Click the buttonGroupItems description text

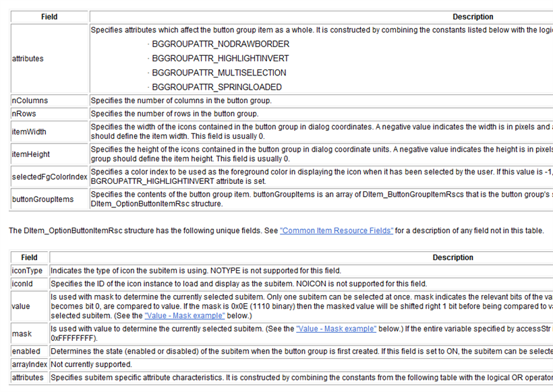(322, 199)
